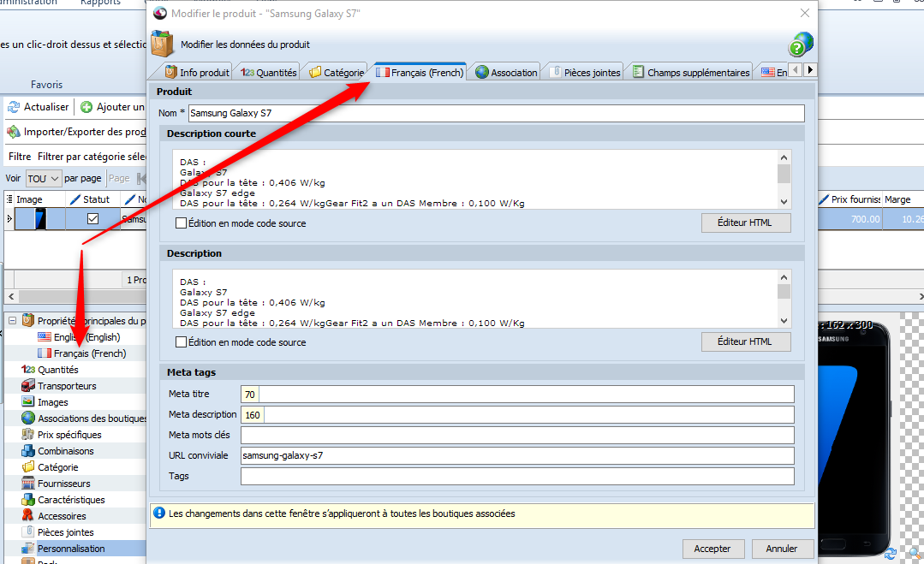The image size is (924, 564).
Task: Click Importer/Exporter des produits in main window
Action: (x=76, y=132)
